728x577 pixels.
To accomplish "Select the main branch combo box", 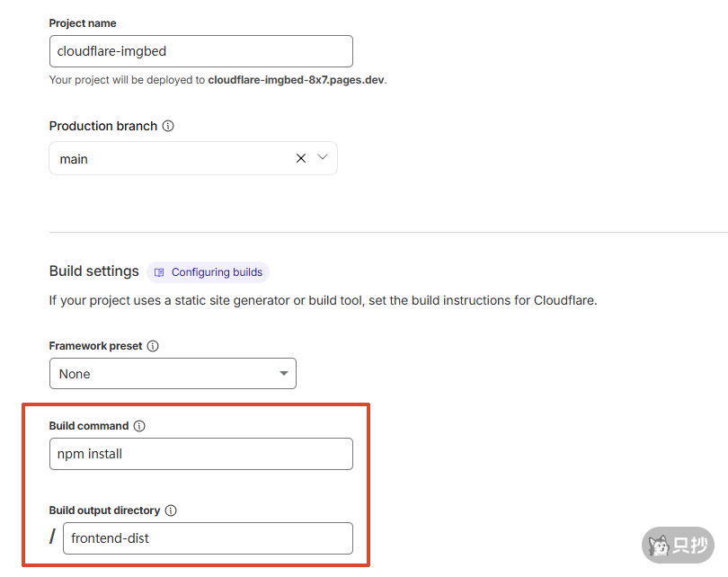I will 193,158.
